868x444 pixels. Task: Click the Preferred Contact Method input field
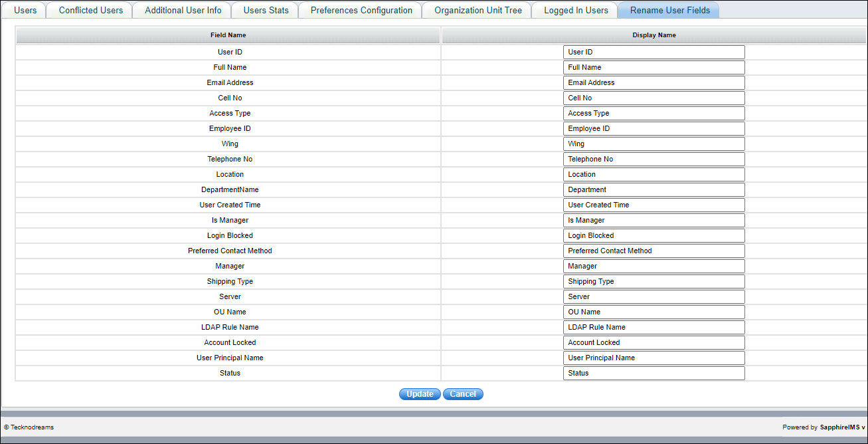coord(653,251)
